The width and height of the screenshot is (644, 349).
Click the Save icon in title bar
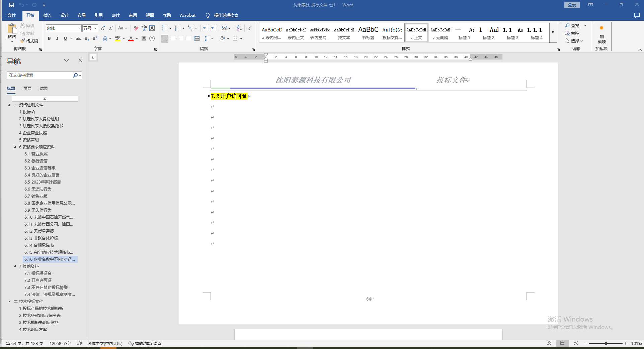point(12,5)
